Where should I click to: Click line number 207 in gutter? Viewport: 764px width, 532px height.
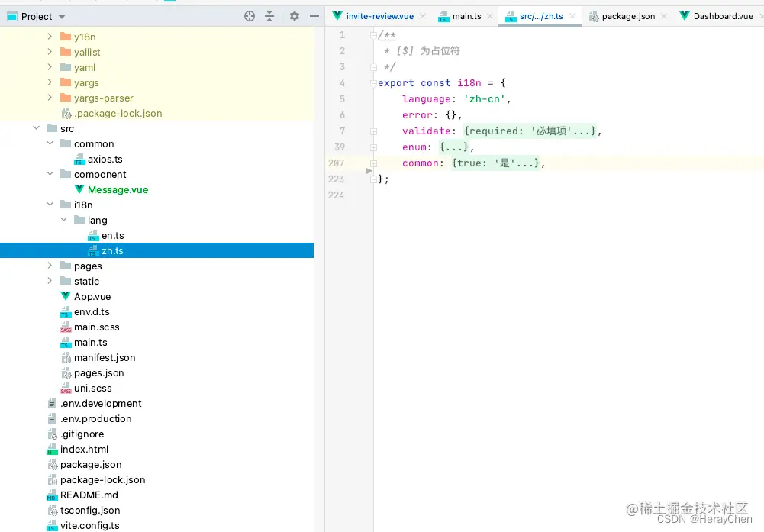click(336, 163)
